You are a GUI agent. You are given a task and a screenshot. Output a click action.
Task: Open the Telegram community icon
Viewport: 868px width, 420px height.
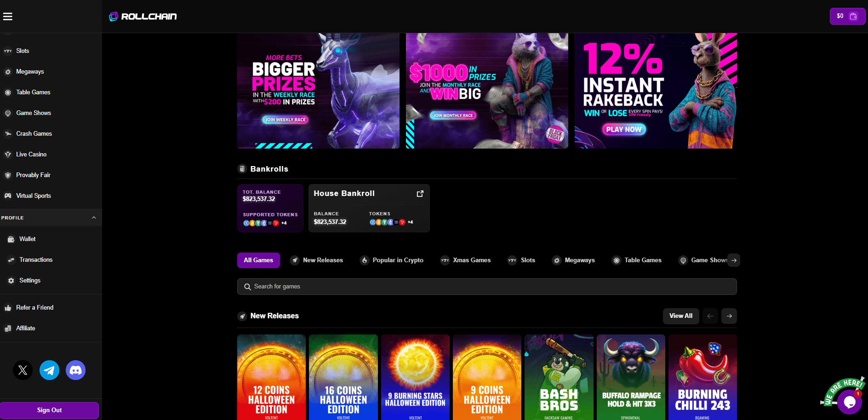49,370
